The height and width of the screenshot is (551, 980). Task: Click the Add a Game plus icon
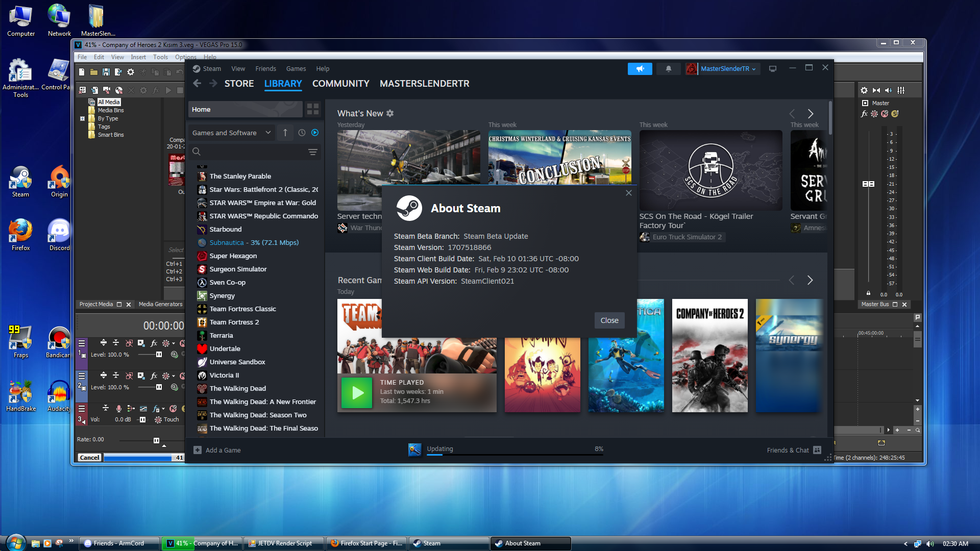(198, 450)
